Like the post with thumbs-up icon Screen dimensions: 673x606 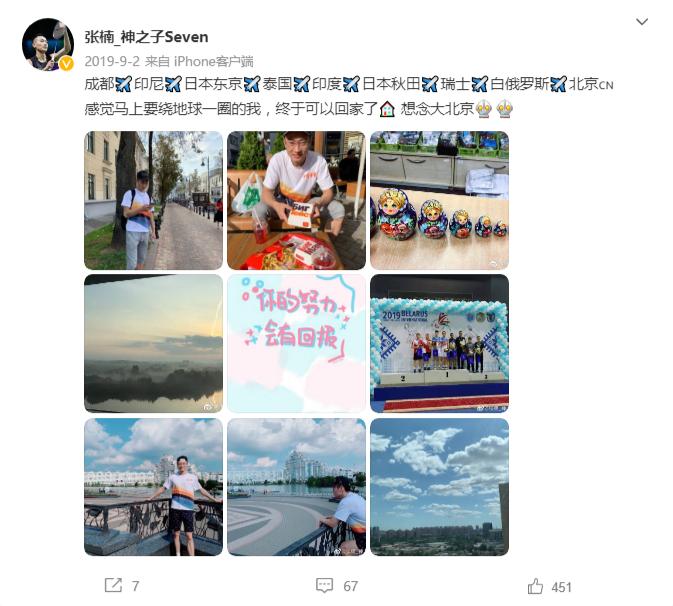[x=535, y=586]
